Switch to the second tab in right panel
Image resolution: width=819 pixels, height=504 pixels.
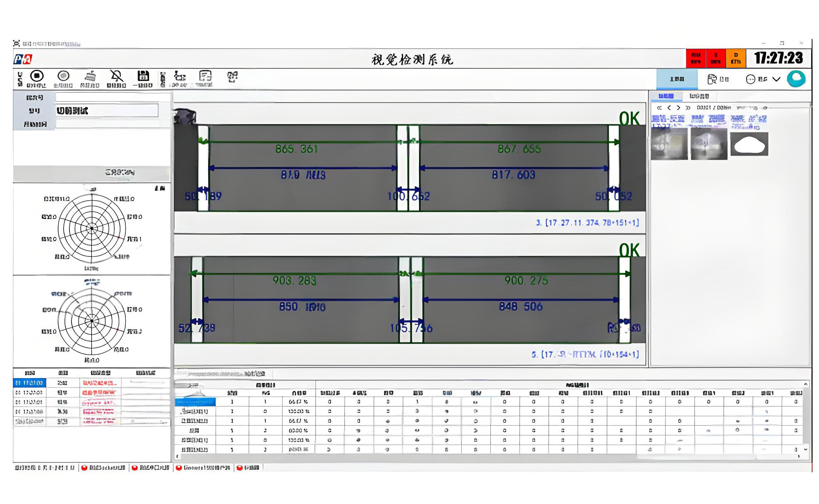699,96
